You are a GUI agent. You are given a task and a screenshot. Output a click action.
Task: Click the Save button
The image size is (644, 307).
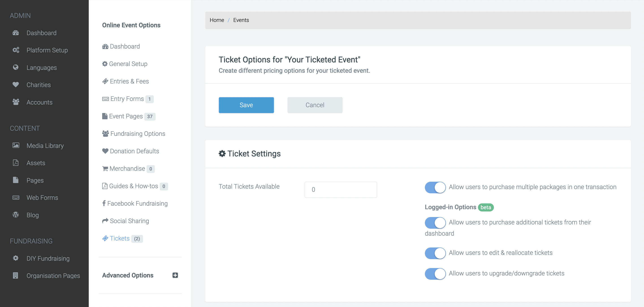[246, 105]
